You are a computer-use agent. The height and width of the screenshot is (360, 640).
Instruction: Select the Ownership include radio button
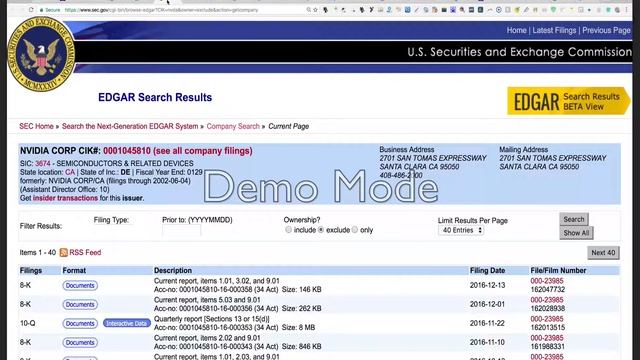289,230
